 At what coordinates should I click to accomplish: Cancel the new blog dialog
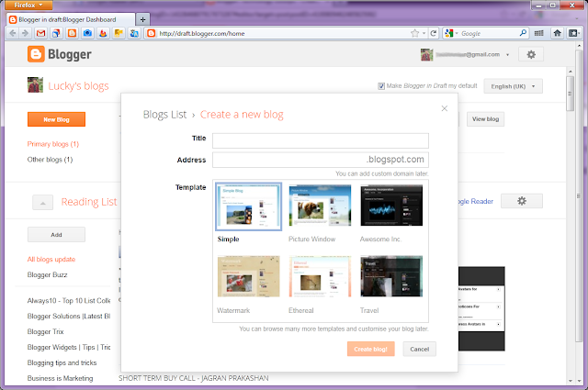419,349
